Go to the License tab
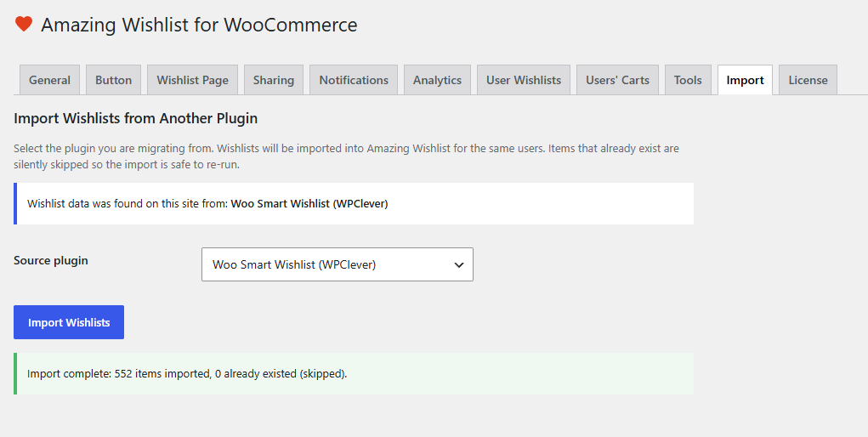868x437 pixels. 808,80
